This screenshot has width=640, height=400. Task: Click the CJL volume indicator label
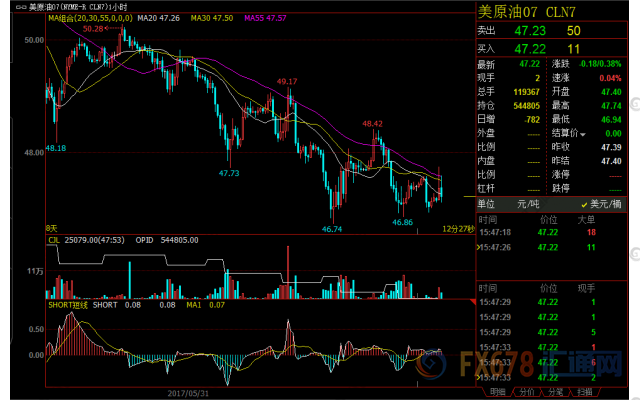54,240
